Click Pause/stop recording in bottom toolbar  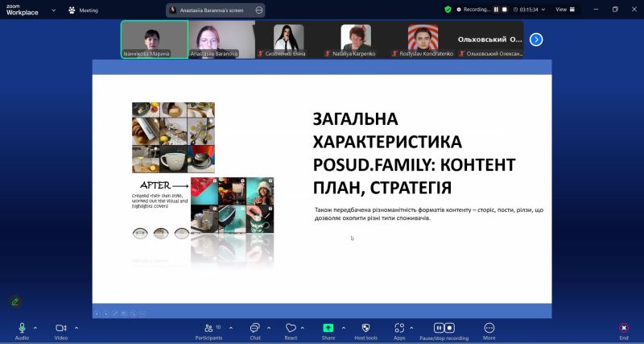click(444, 329)
